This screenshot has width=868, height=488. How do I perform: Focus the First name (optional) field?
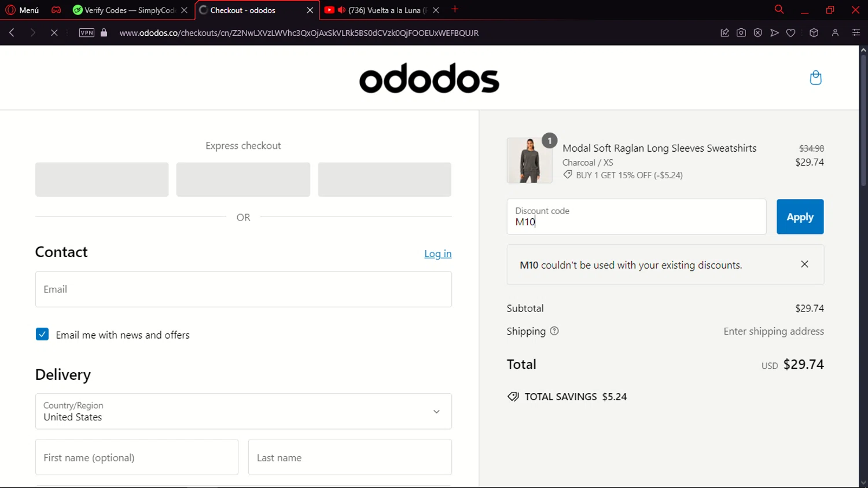pos(137,457)
